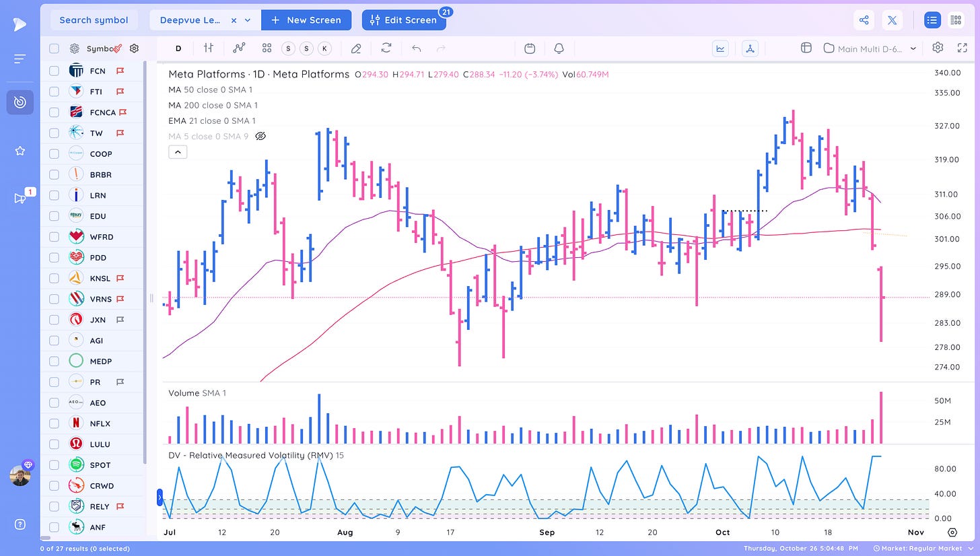Click the second S circle button
The width and height of the screenshot is (980, 556).
tap(307, 48)
